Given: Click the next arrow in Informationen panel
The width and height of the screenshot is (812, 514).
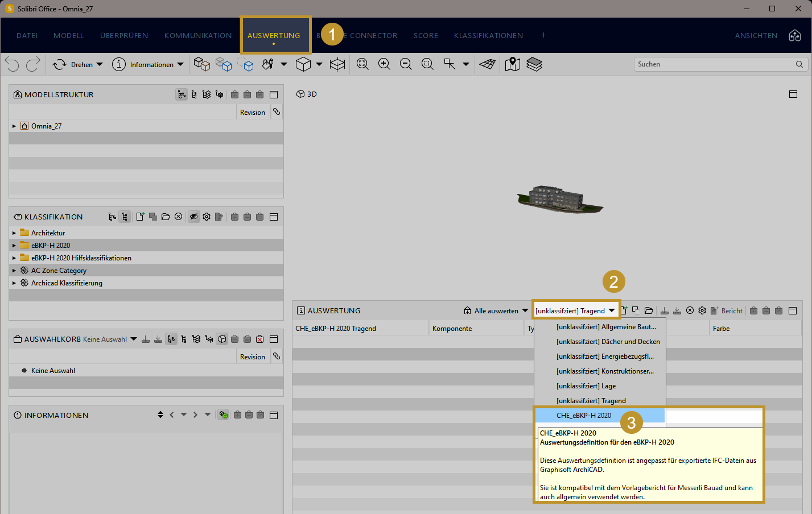Looking at the screenshot, I should click(195, 415).
